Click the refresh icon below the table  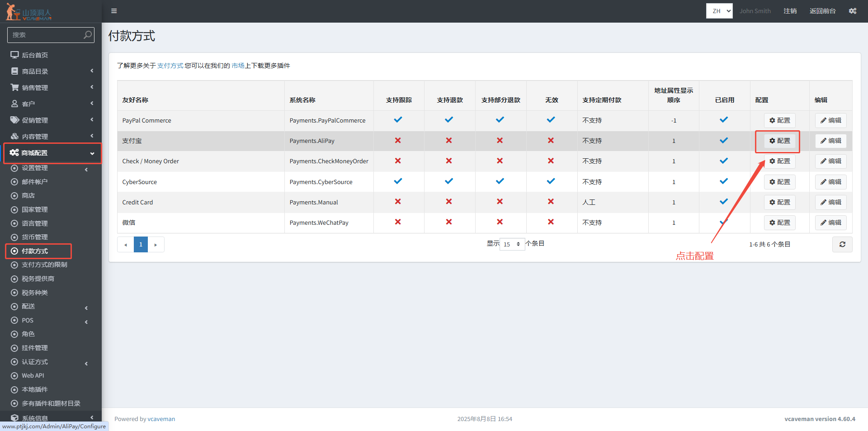pos(842,244)
